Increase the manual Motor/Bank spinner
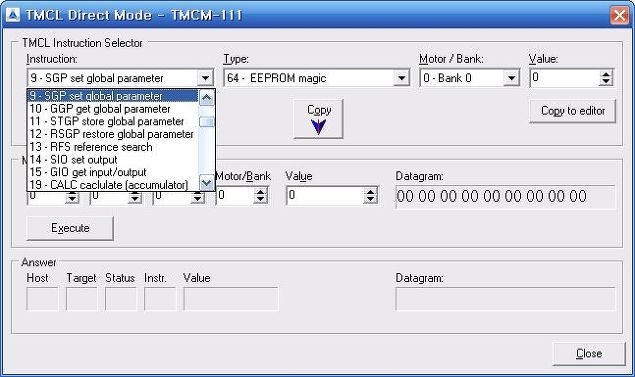Viewport: 635px width, 377px height. (x=261, y=192)
